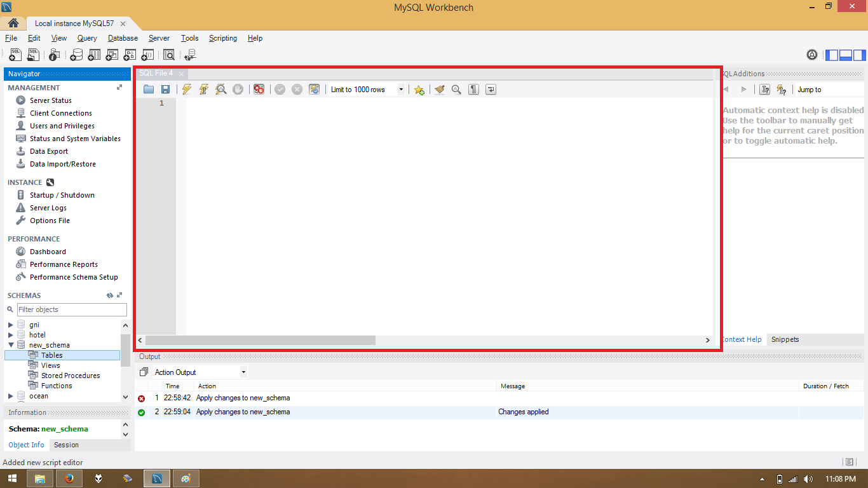Open the Query menu
The height and width of the screenshot is (488, 868).
pyautogui.click(x=86, y=38)
